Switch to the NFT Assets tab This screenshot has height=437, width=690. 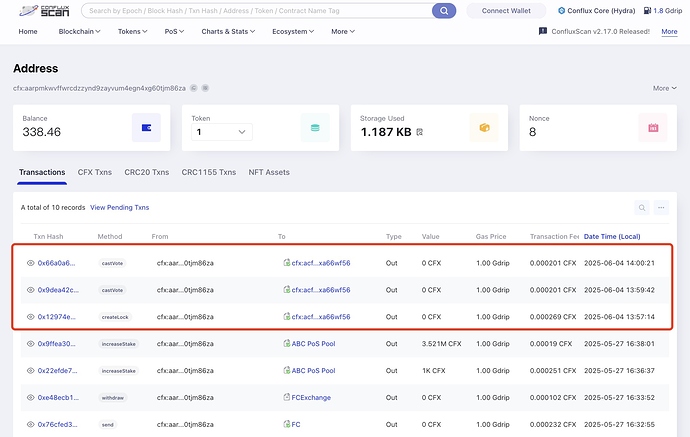click(269, 172)
